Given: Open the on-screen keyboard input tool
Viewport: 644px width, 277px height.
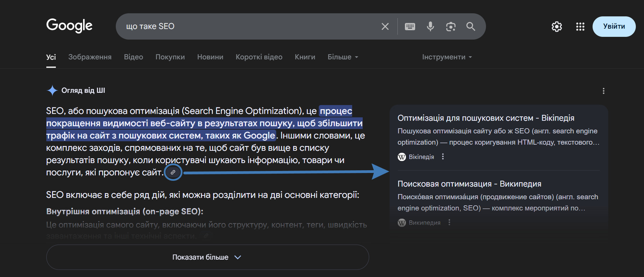Looking at the screenshot, I should click(410, 27).
